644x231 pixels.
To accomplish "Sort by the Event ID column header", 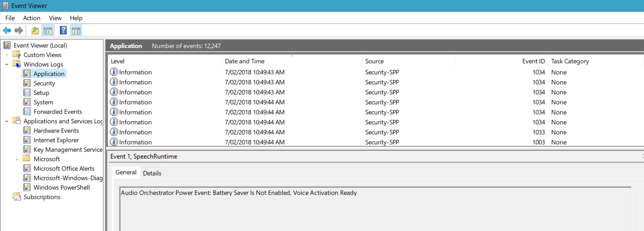I will (501, 61).
